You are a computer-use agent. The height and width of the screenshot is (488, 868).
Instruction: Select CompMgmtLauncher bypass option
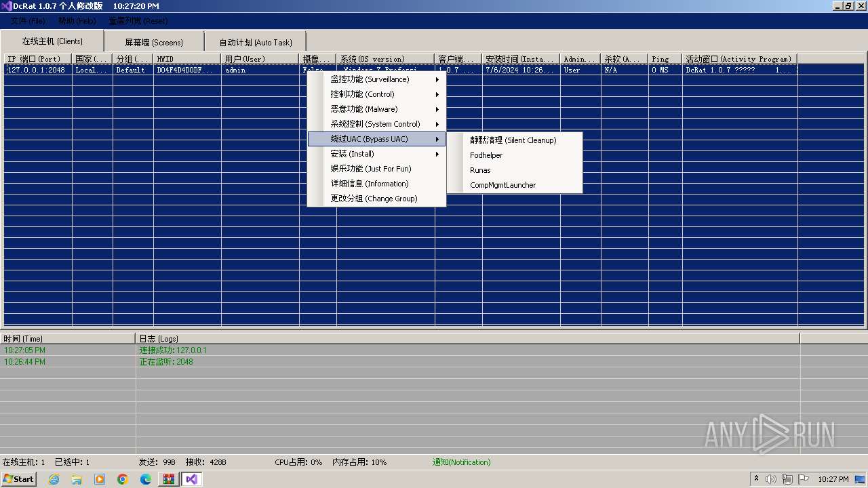pos(515,185)
